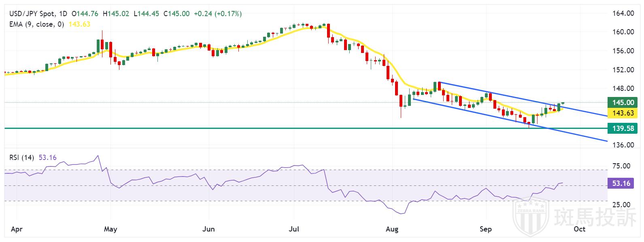Click the EMA (9, close, 0) indicator label
This screenshot has height=242, width=644.
click(x=36, y=24)
